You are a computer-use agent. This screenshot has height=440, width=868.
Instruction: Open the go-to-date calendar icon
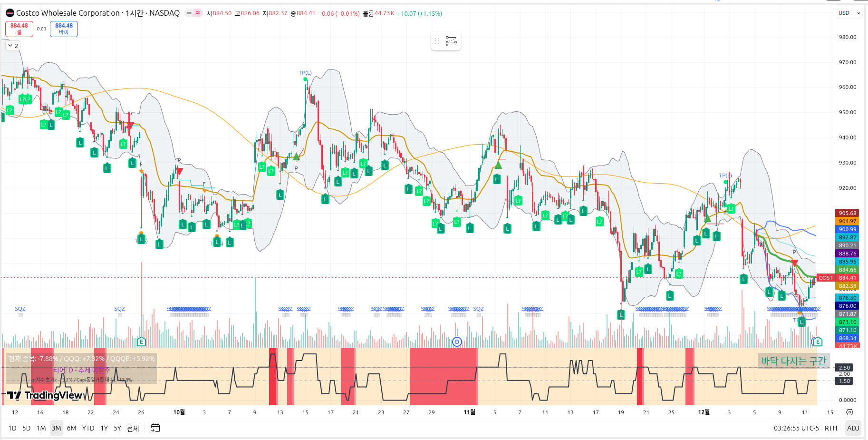pos(155,428)
